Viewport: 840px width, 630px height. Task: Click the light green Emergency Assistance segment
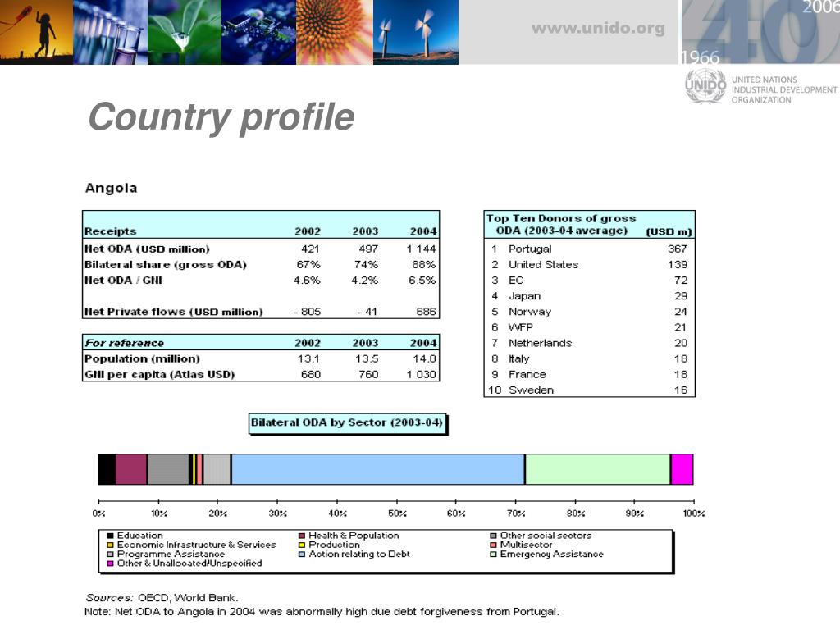pyautogui.click(x=598, y=469)
